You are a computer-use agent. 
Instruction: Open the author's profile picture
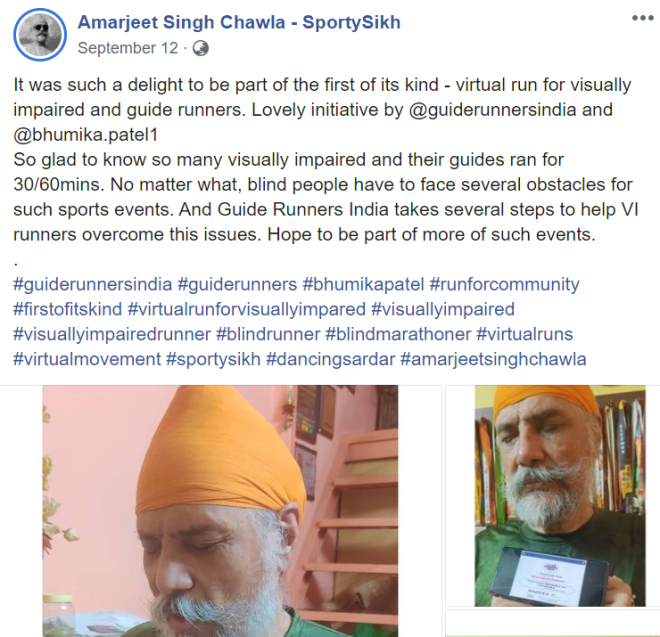point(40,35)
